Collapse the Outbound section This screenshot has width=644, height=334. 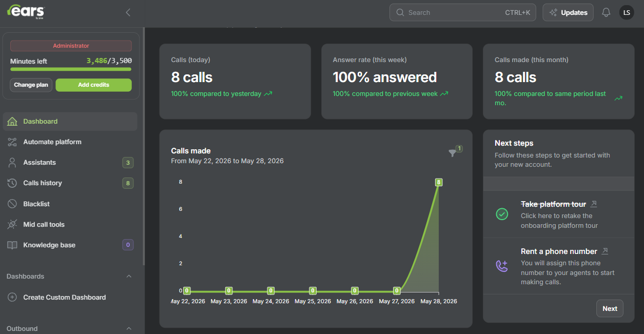(x=129, y=328)
